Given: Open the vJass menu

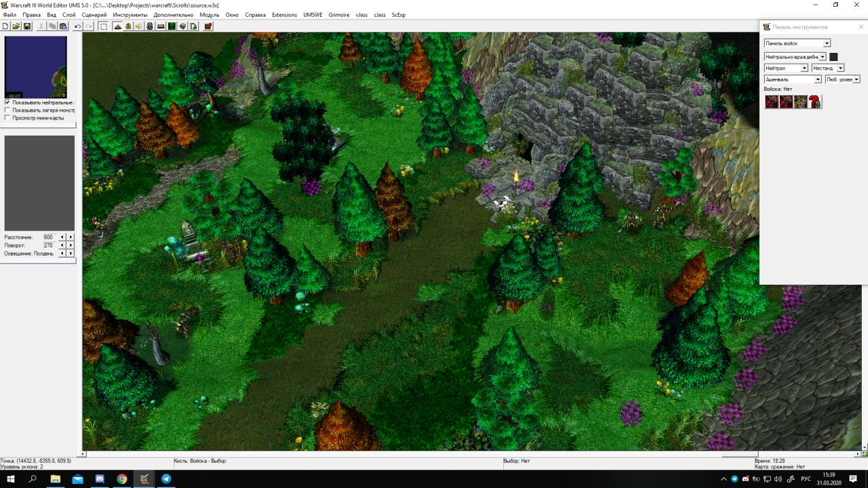Looking at the screenshot, I should [x=362, y=15].
